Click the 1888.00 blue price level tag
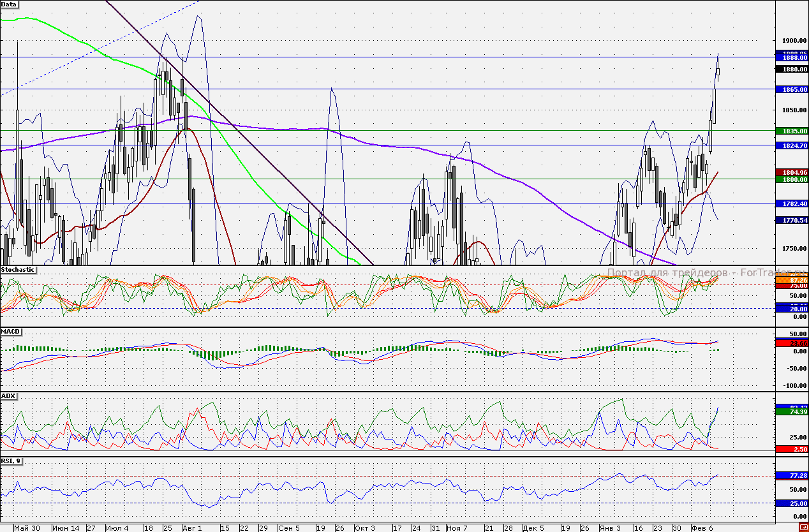 point(791,57)
